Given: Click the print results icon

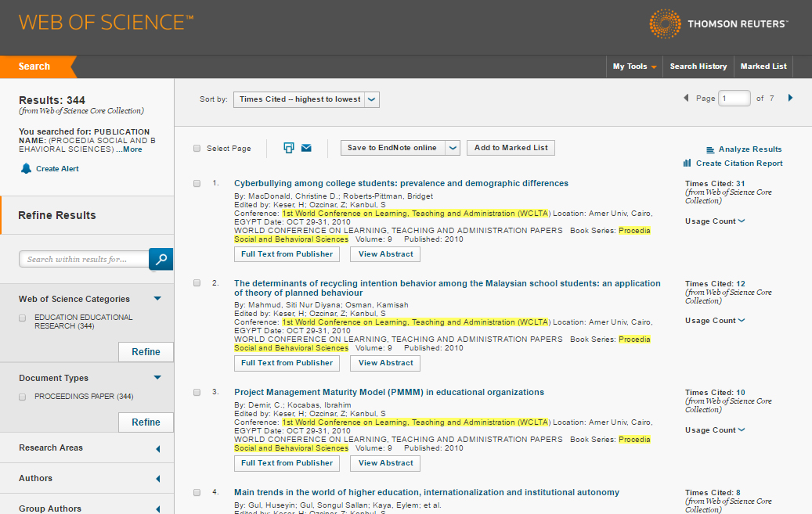Looking at the screenshot, I should pos(288,148).
